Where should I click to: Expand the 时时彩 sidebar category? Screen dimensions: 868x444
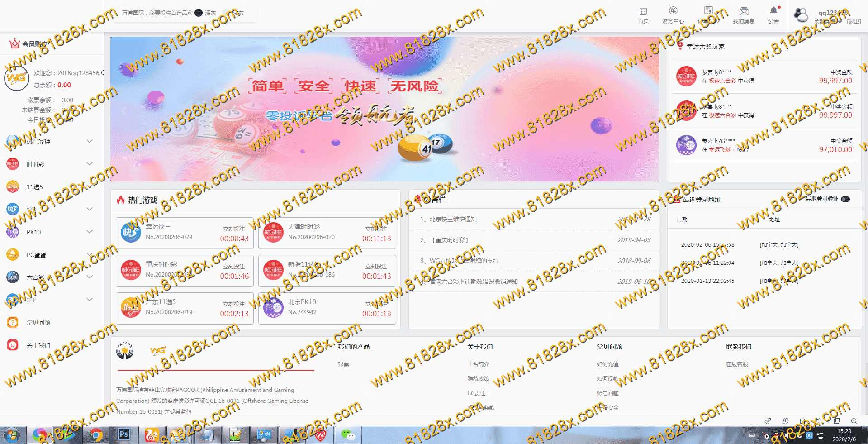(x=89, y=164)
